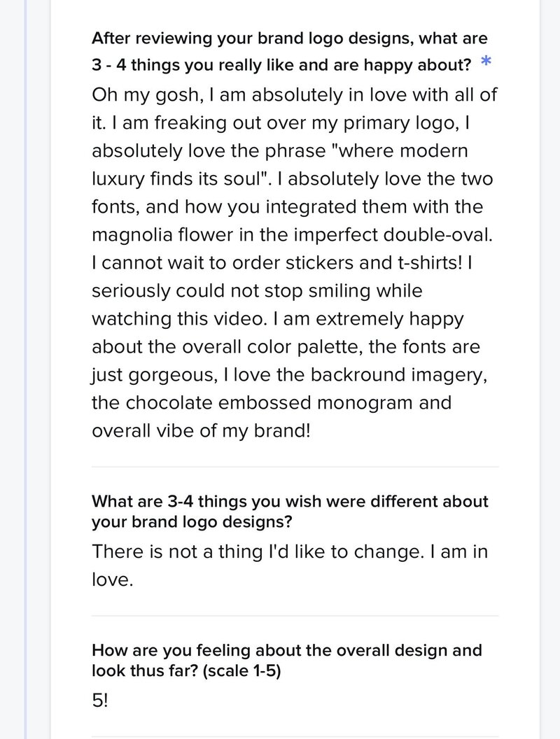The height and width of the screenshot is (739, 560).
Task: Click the 'chocolate embossed monogram' line
Action: [272, 404]
